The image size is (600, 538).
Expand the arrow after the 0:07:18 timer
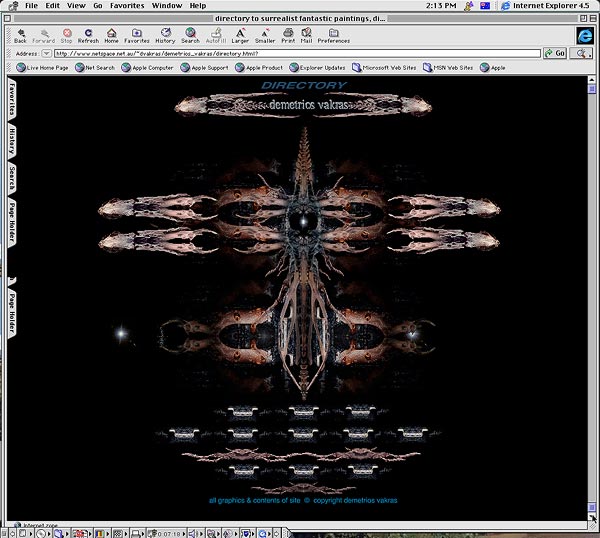pyautogui.click(x=184, y=534)
